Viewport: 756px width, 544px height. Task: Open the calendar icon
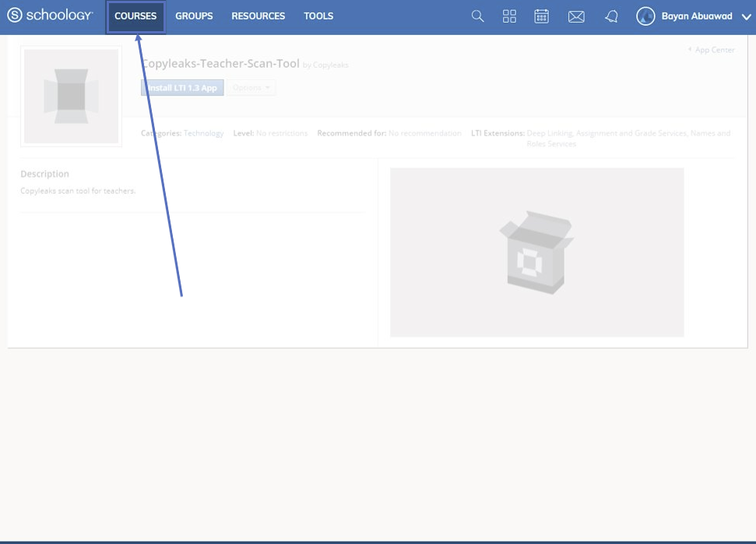click(x=541, y=16)
